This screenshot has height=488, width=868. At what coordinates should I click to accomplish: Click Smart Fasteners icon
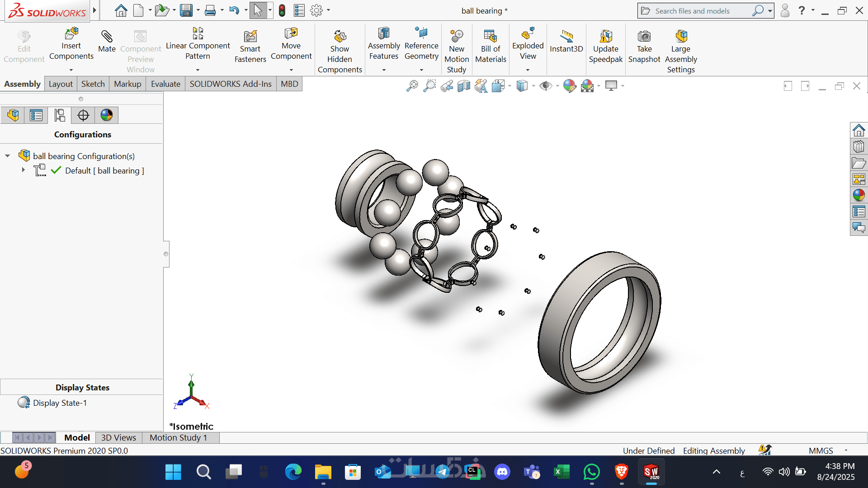coord(250,37)
